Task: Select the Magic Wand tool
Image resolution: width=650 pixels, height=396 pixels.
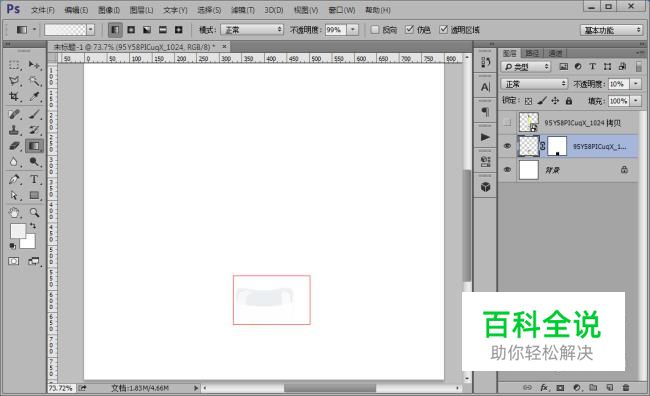Action: tap(34, 81)
